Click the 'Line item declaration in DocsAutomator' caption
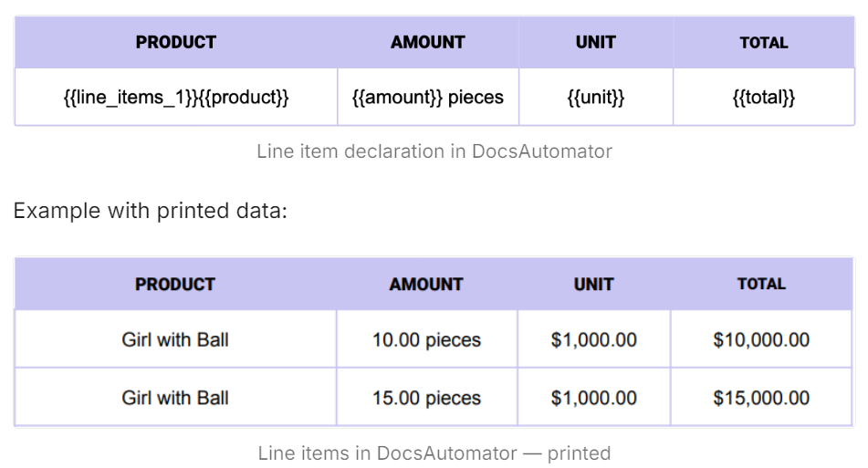Image resolution: width=868 pixels, height=468 pixels. click(434, 151)
